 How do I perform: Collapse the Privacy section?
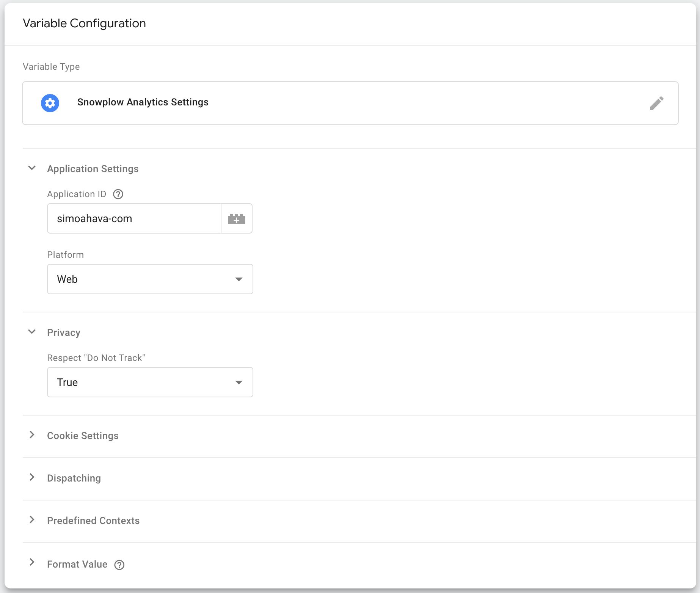(x=32, y=332)
